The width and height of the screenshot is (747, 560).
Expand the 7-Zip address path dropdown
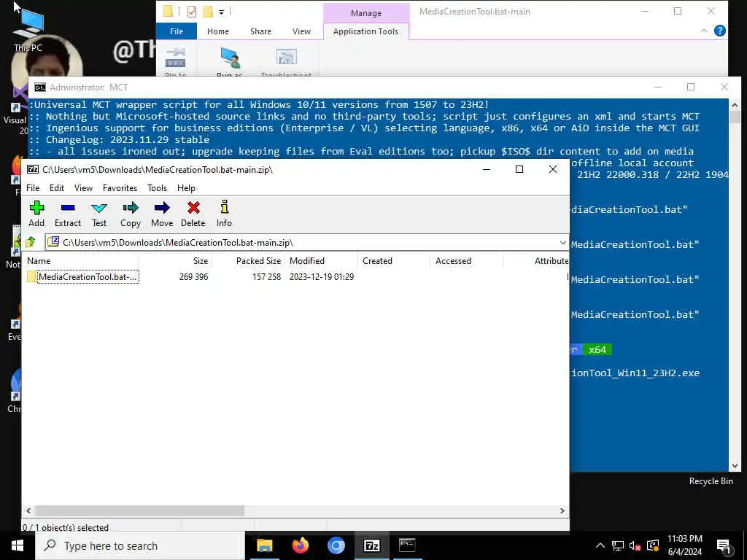[x=562, y=243]
